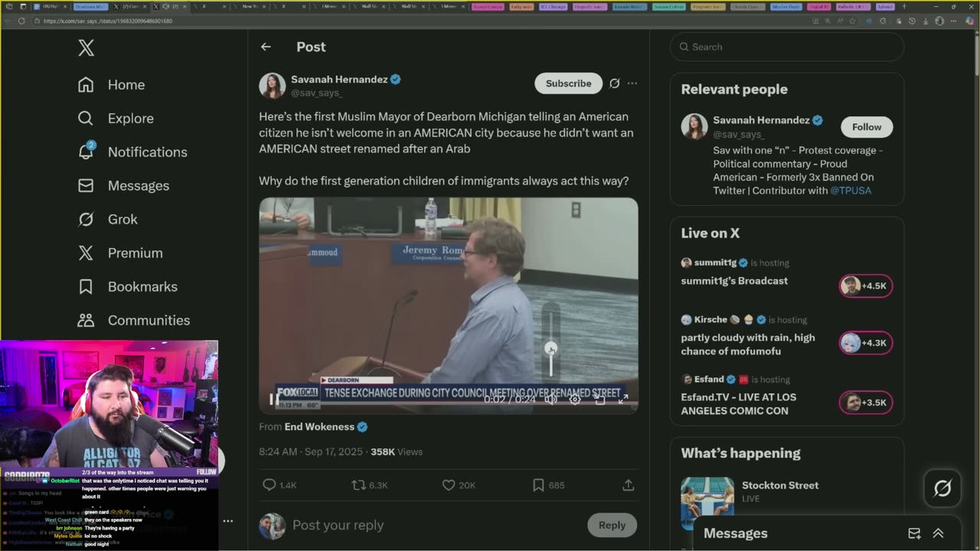Open the floating Grok button
Screen dimensions: 980x551
942,487
